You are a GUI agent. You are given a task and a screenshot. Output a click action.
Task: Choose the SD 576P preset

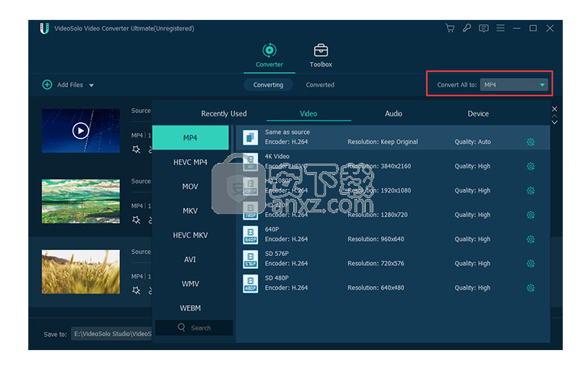[393, 259]
